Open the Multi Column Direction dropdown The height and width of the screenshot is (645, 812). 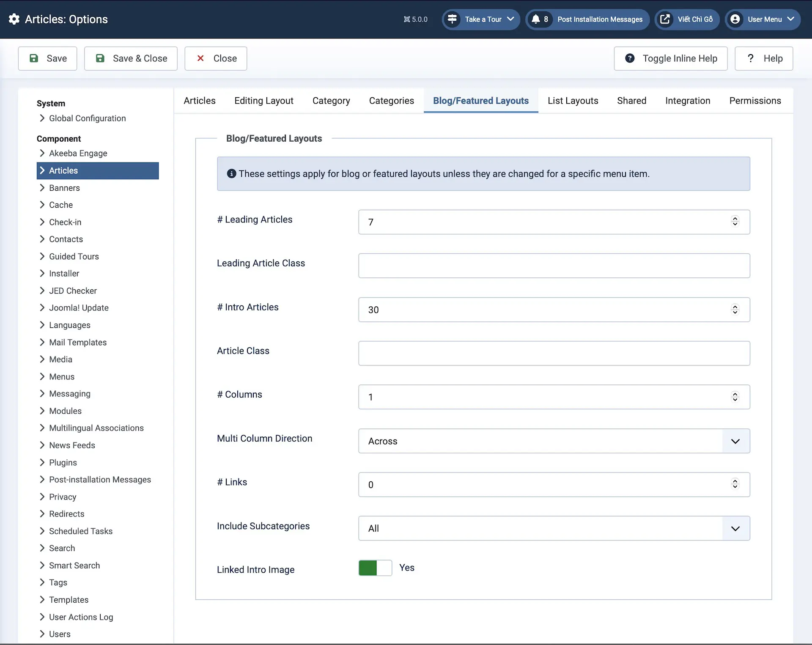pyautogui.click(x=554, y=441)
